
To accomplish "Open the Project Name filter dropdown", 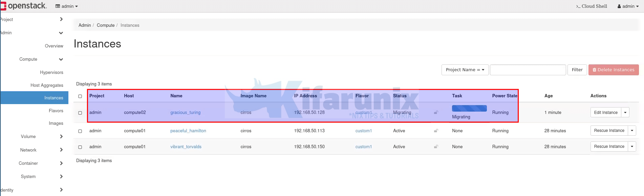I will pos(465,70).
